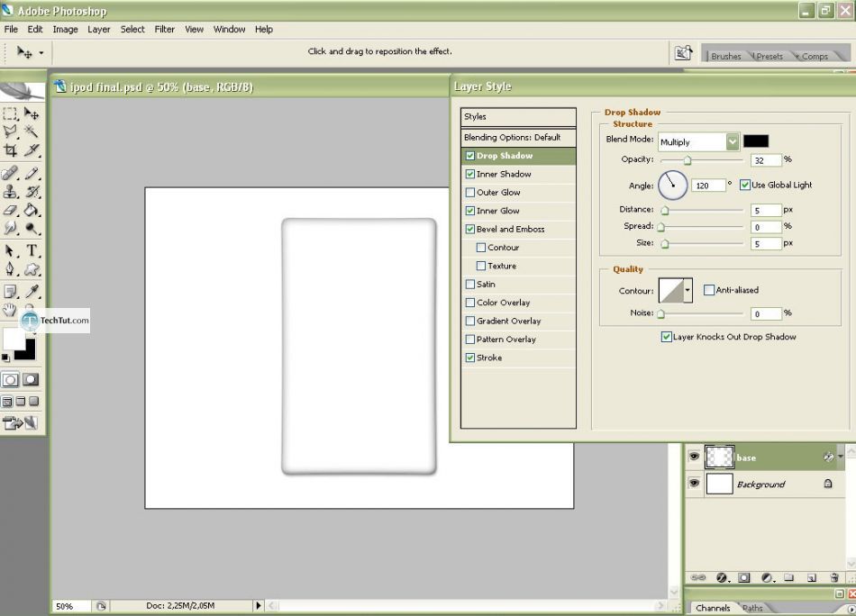The height and width of the screenshot is (616, 856).
Task: Open the Filter menu
Action: [x=164, y=30]
